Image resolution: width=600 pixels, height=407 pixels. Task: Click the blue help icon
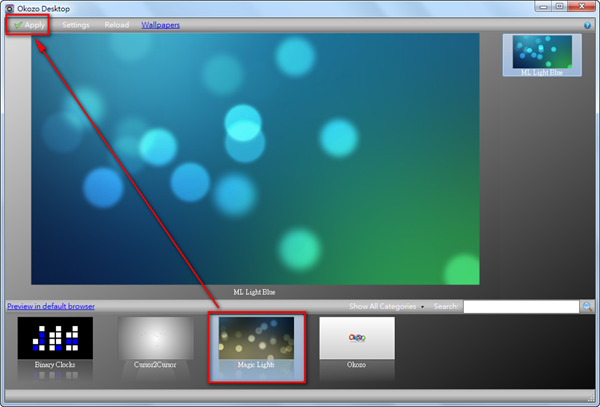[x=587, y=25]
